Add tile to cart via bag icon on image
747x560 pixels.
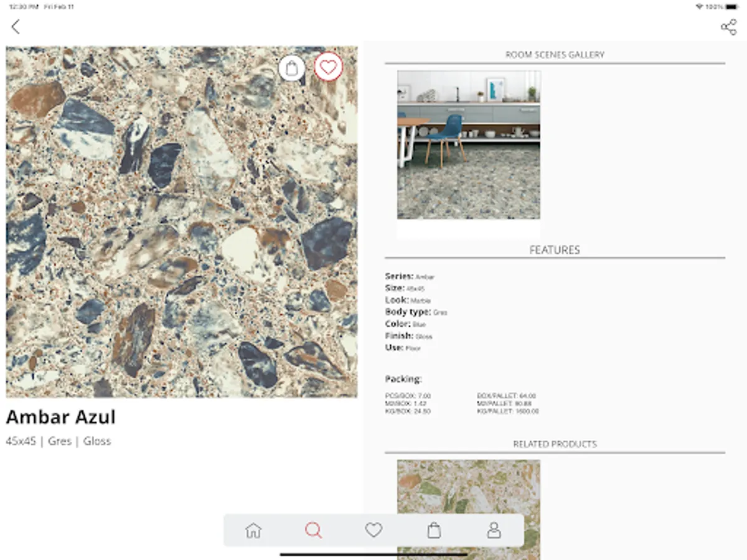tap(292, 68)
